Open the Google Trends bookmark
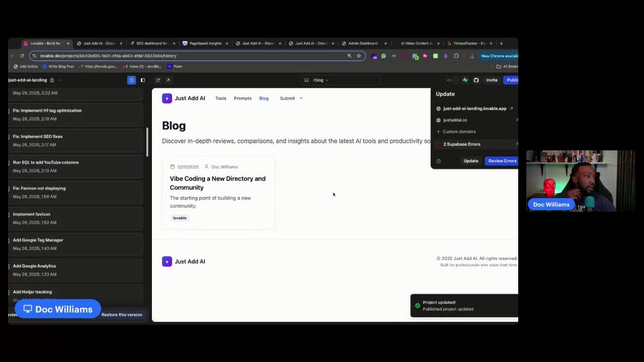This screenshot has width=644, height=362. pos(98,66)
